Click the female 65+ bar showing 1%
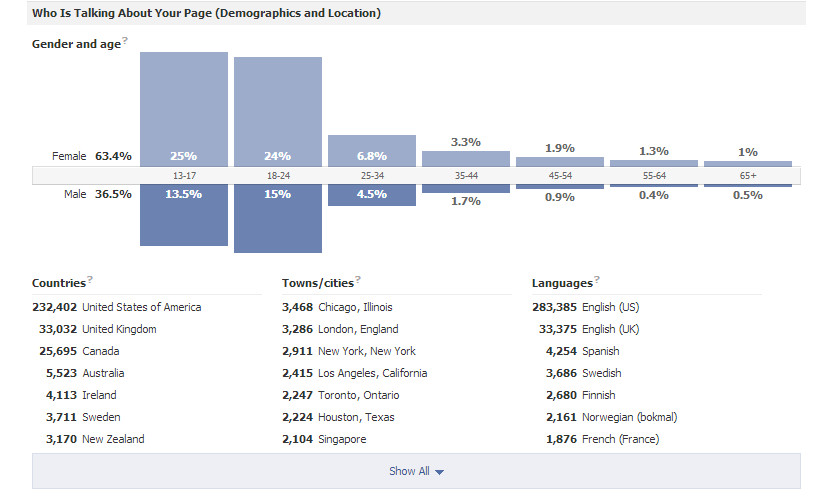The image size is (823, 500). point(747,163)
